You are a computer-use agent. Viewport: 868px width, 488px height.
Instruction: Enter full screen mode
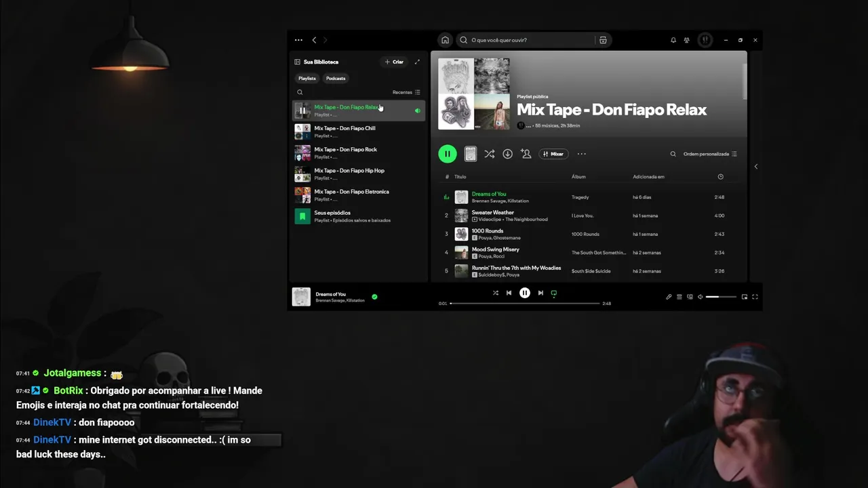[755, 297]
